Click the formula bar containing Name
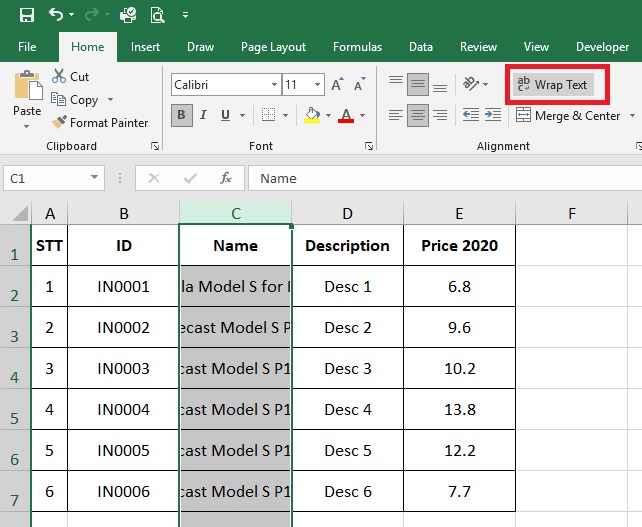 click(445, 178)
